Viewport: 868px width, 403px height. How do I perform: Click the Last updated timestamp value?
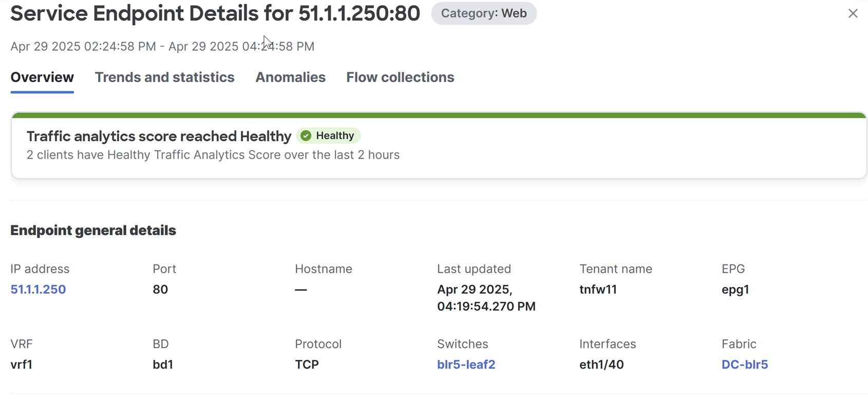point(486,298)
